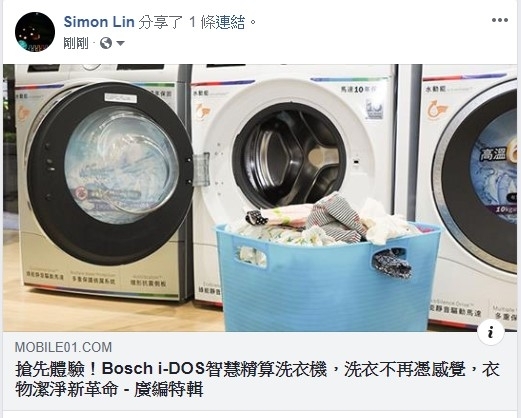Image resolution: width=521 pixels, height=418 pixels.
Task: Open the post options three-dot menu
Action: tap(500, 20)
